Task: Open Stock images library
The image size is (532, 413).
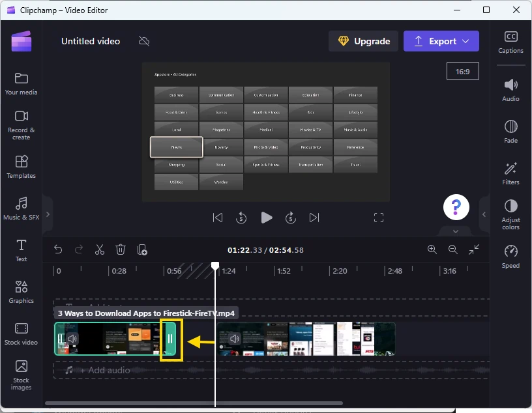Action: pyautogui.click(x=21, y=375)
